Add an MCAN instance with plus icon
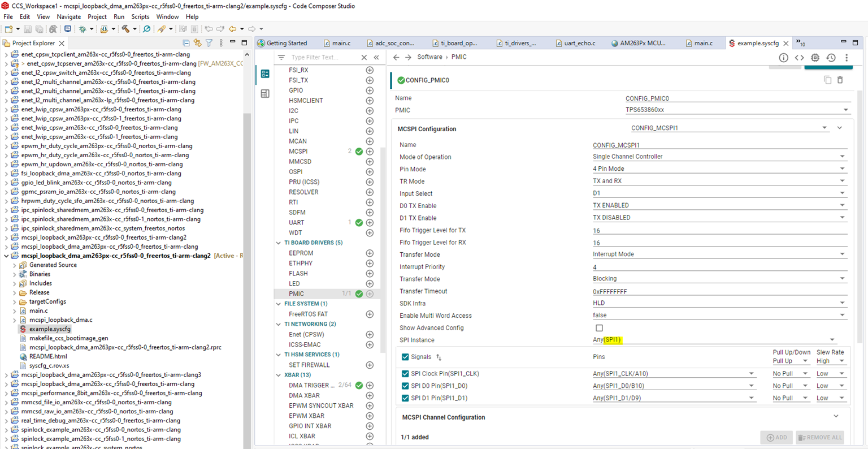 coord(370,141)
